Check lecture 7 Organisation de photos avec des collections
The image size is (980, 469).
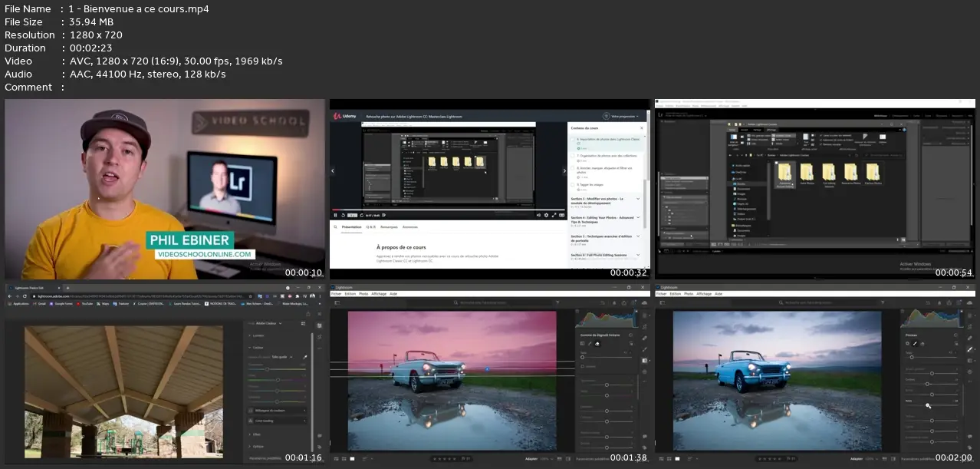(x=574, y=155)
